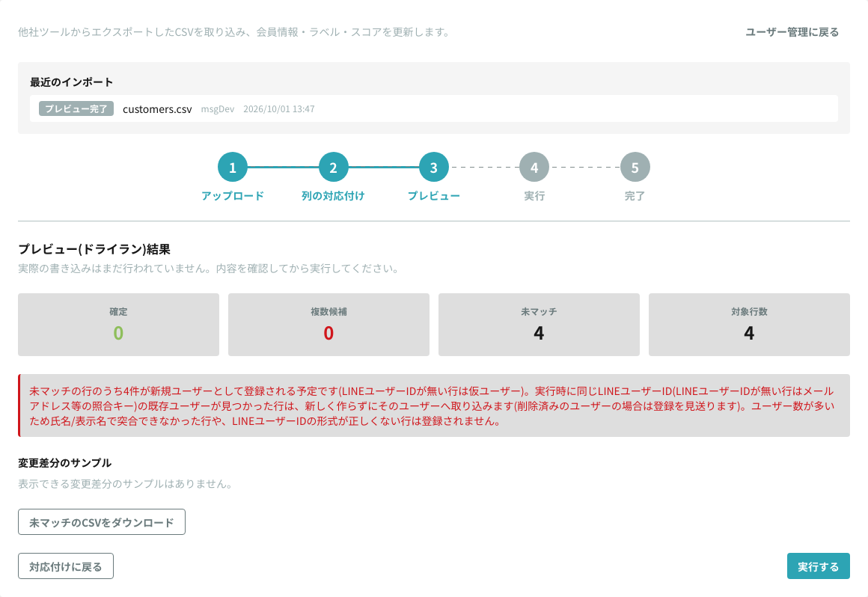Click the 最近のインポート heading

click(71, 82)
